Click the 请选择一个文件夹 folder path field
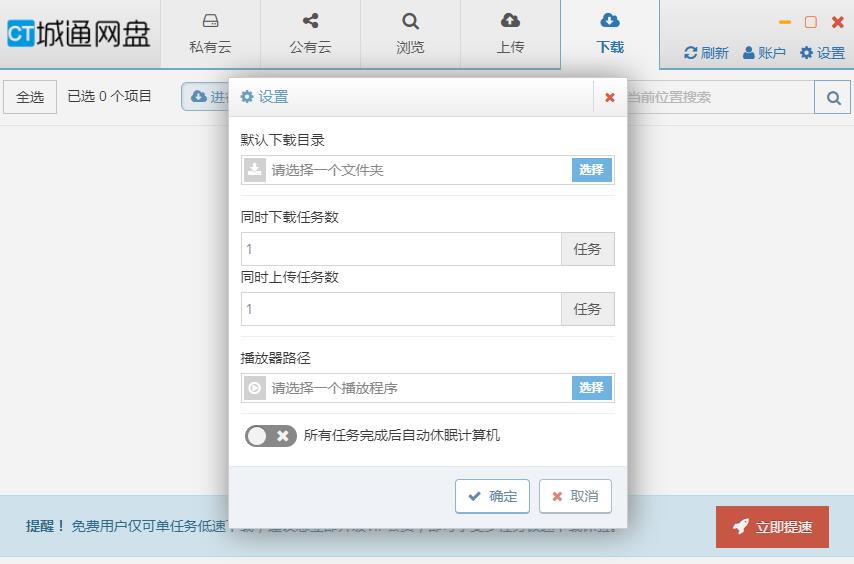Viewport: 854px width, 564px height. 418,170
